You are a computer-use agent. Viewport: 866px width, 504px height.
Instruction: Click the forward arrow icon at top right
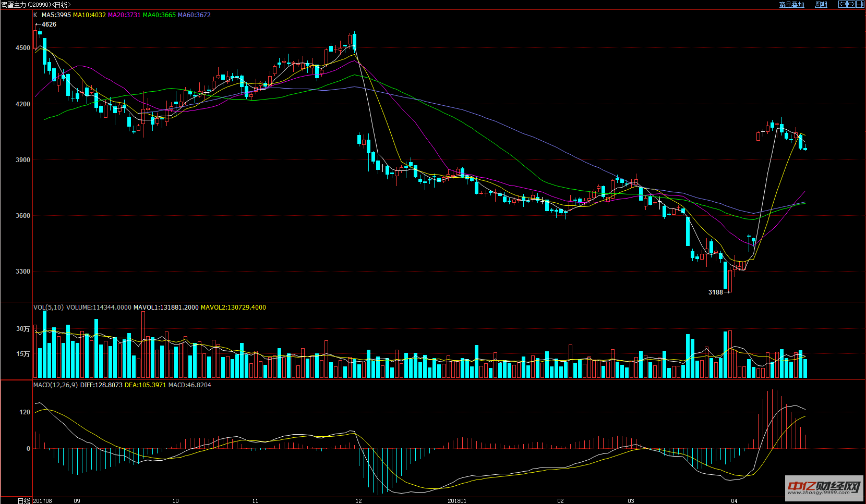(851, 4)
